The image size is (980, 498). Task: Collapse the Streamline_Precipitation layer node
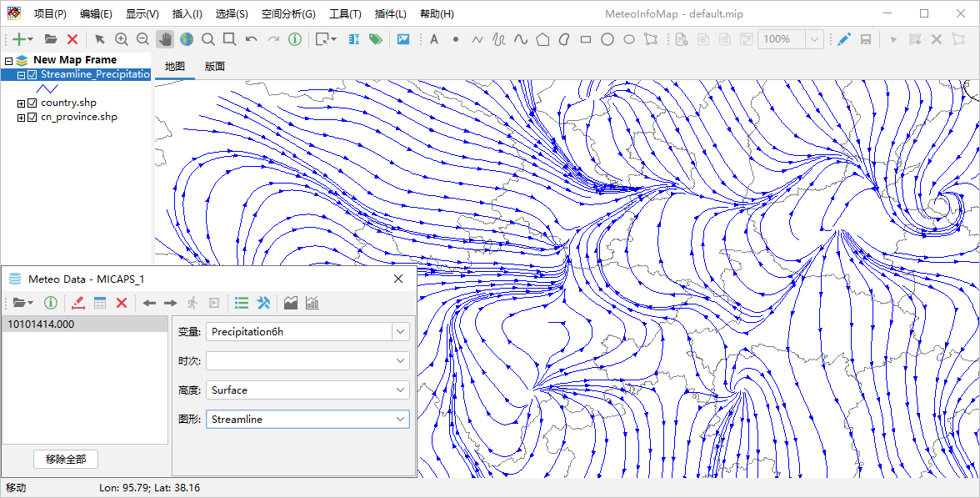click(x=22, y=75)
